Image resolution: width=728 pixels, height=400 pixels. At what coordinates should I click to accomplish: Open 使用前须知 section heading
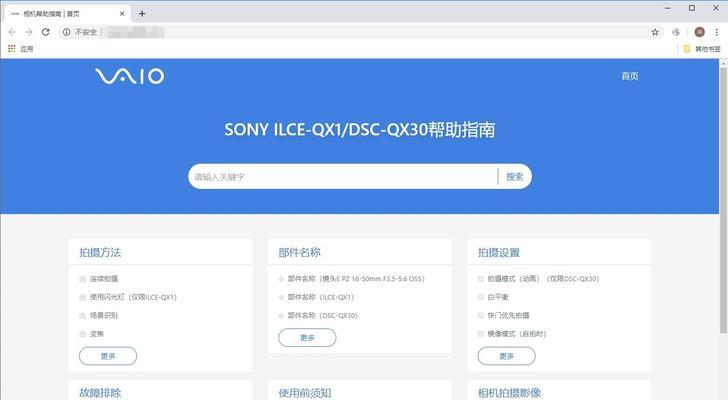point(305,393)
